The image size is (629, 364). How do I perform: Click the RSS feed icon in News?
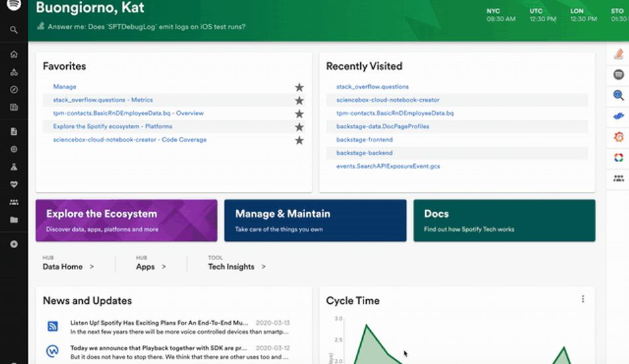click(52, 326)
